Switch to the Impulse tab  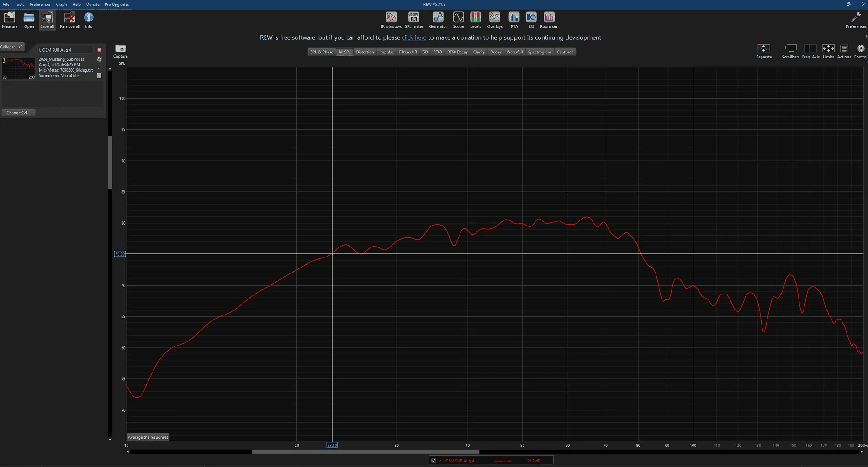(x=386, y=52)
